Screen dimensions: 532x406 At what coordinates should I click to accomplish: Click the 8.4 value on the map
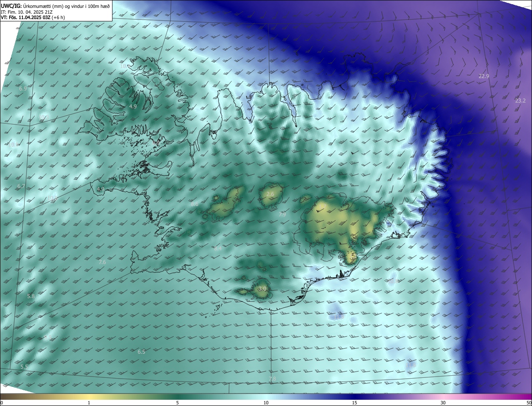[218, 249]
